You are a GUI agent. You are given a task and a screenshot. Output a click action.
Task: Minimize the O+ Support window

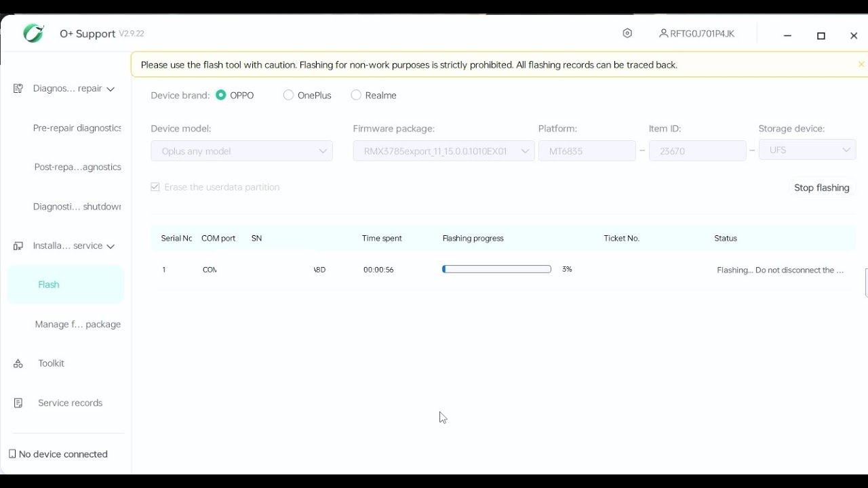[x=787, y=36]
